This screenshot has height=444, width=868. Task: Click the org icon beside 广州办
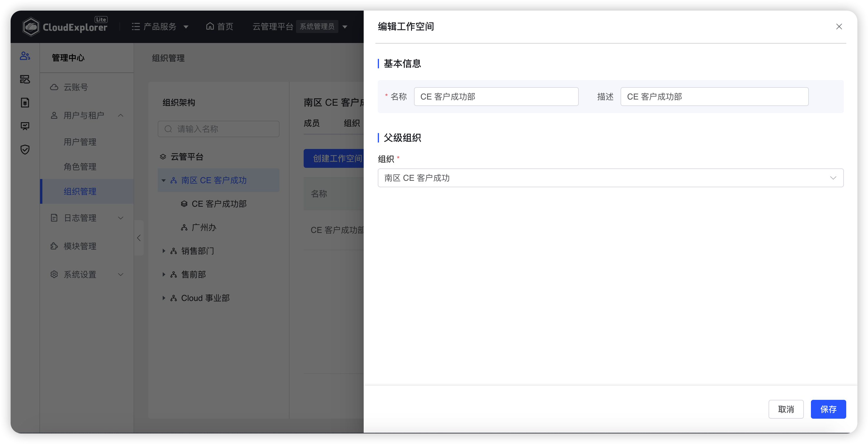pos(184,227)
